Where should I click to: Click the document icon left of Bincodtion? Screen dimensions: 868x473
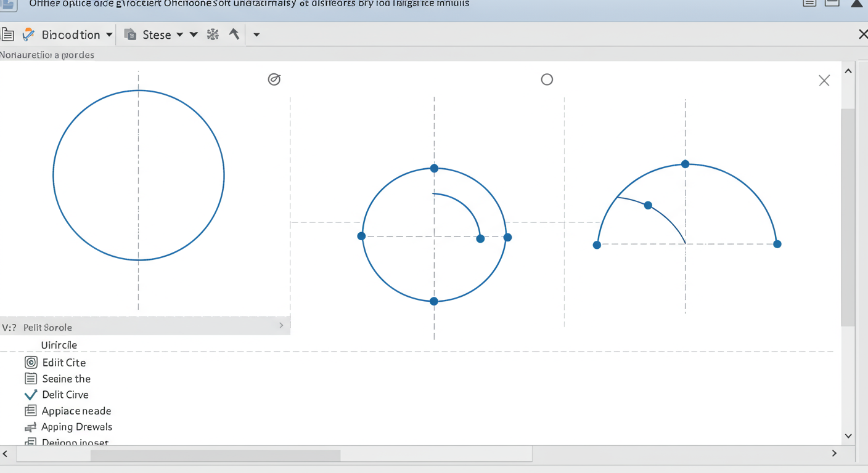[x=7, y=34]
